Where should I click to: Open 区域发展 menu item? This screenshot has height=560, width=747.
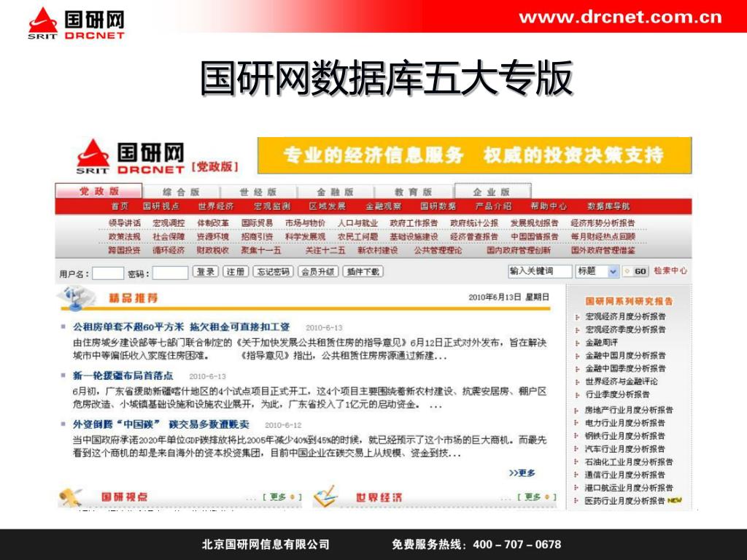(x=328, y=206)
